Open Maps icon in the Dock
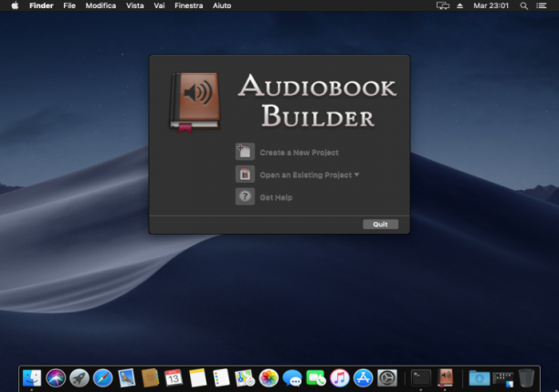 [245, 377]
